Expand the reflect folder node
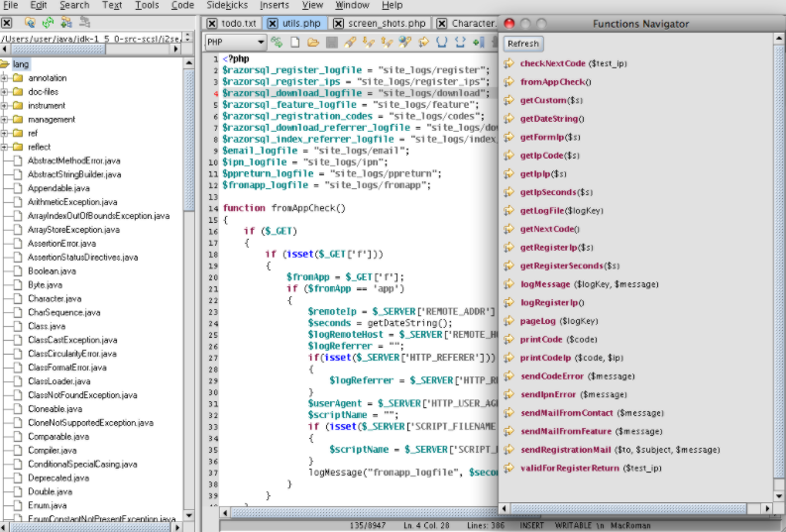 (x=6, y=147)
